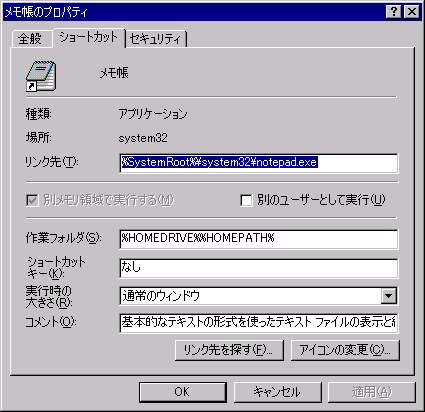The image size is (425, 412).
Task: Click the アイコンの変更 button
Action: [345, 350]
